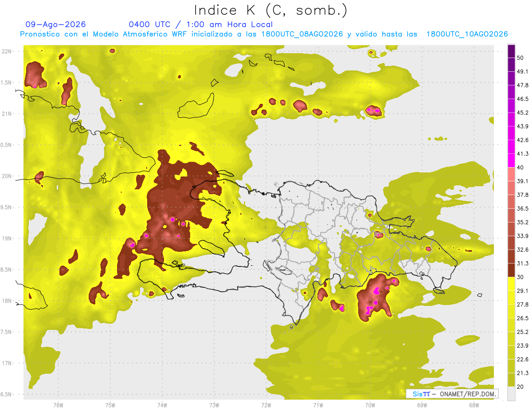Viewport: 532px width, 411px height.
Task: Pick the olive swatch between 20 and 21.3
Action: pyautogui.click(x=511, y=380)
